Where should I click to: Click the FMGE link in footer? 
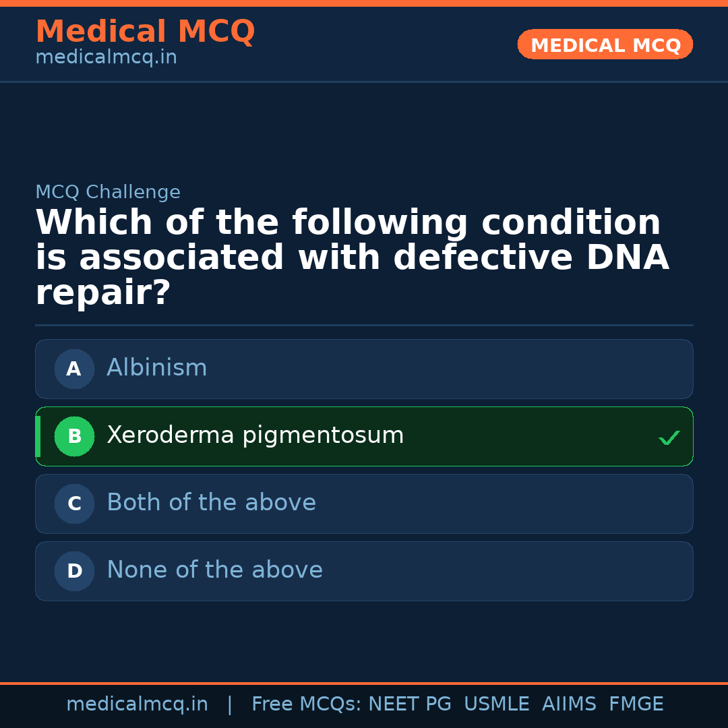[636, 703]
